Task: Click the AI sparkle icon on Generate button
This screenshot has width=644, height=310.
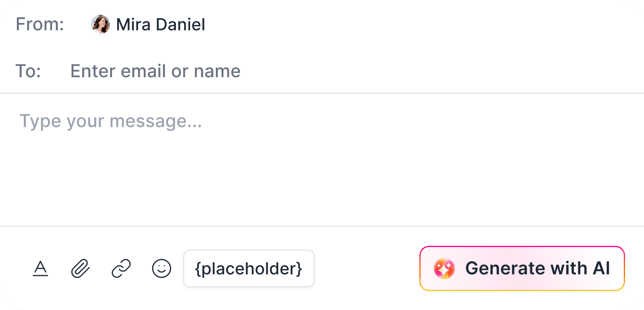Action: pyautogui.click(x=444, y=268)
